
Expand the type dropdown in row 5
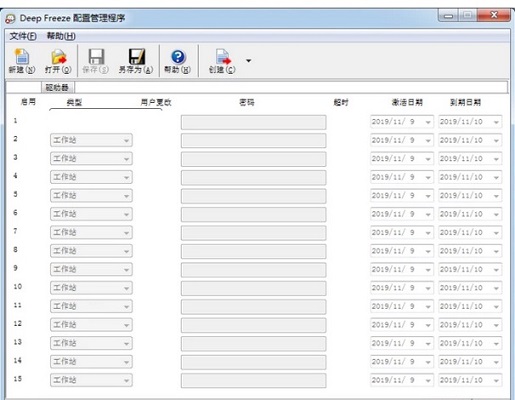click(x=91, y=196)
